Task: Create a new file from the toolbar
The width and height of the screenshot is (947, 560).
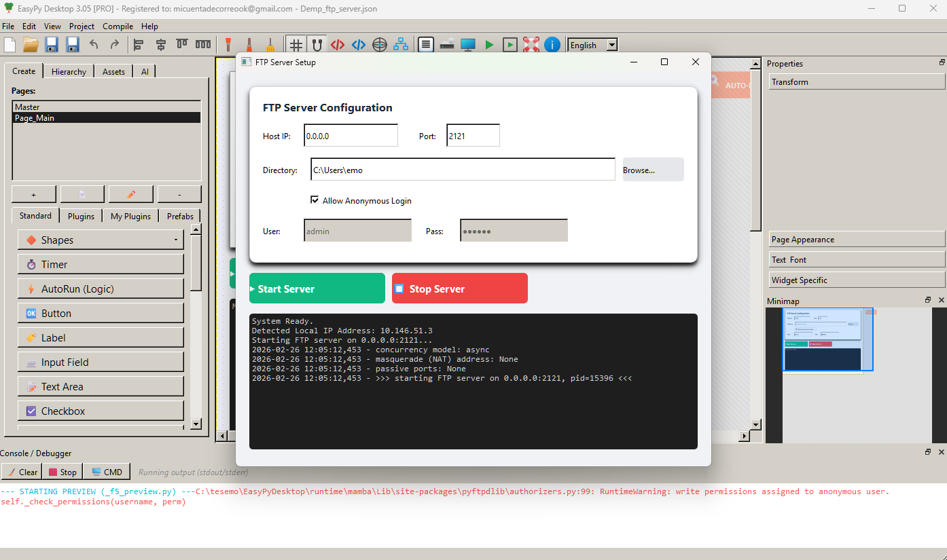Action: (x=10, y=45)
